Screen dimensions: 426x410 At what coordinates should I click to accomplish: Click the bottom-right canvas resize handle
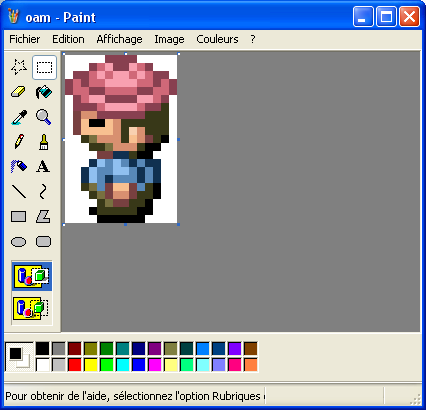pos(179,225)
